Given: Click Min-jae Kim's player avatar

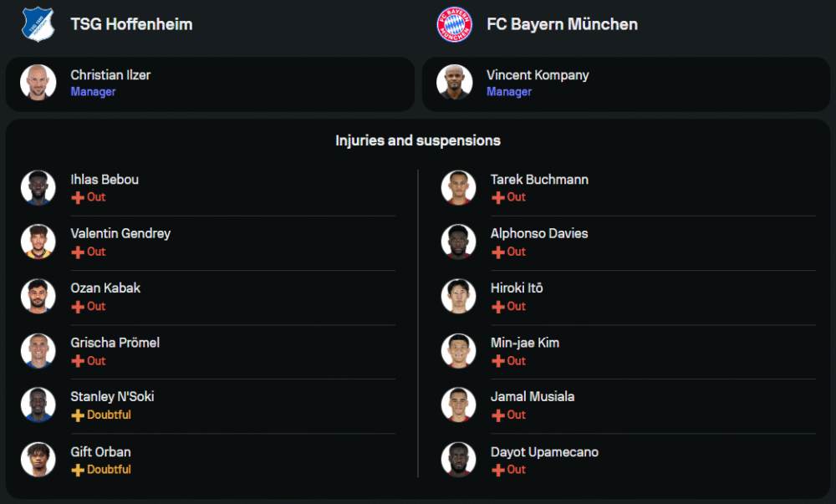Looking at the screenshot, I should point(458,350).
